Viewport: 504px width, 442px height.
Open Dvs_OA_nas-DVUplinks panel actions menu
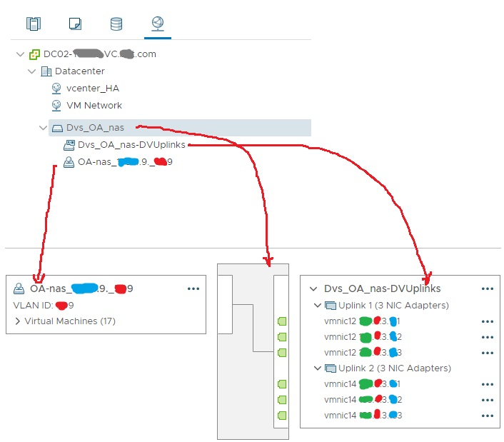click(488, 289)
